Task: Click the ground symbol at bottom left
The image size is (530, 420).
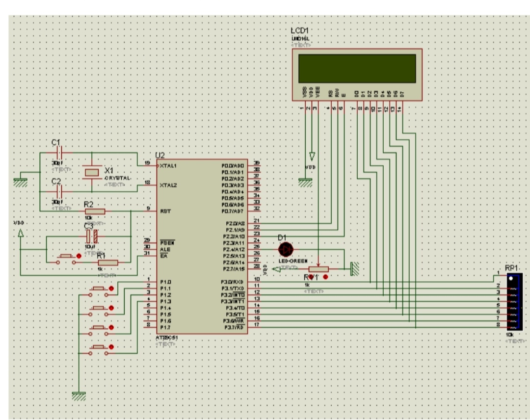Action: pos(79,395)
